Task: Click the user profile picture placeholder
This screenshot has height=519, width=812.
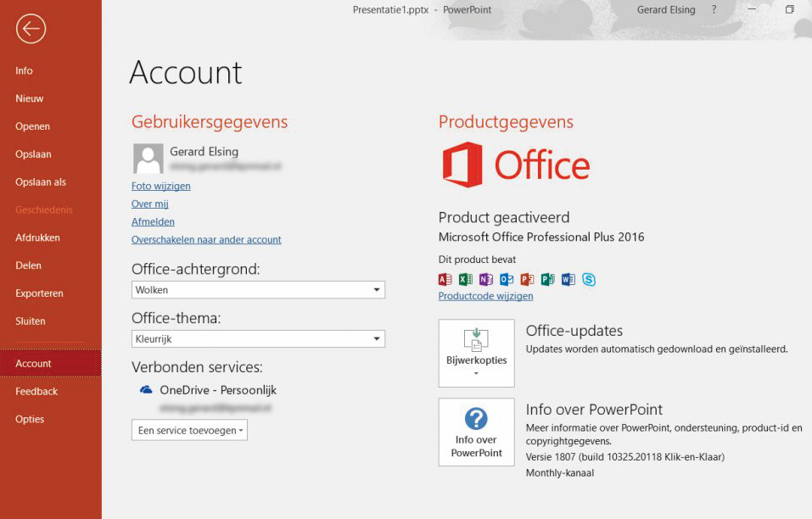Action: click(x=148, y=159)
